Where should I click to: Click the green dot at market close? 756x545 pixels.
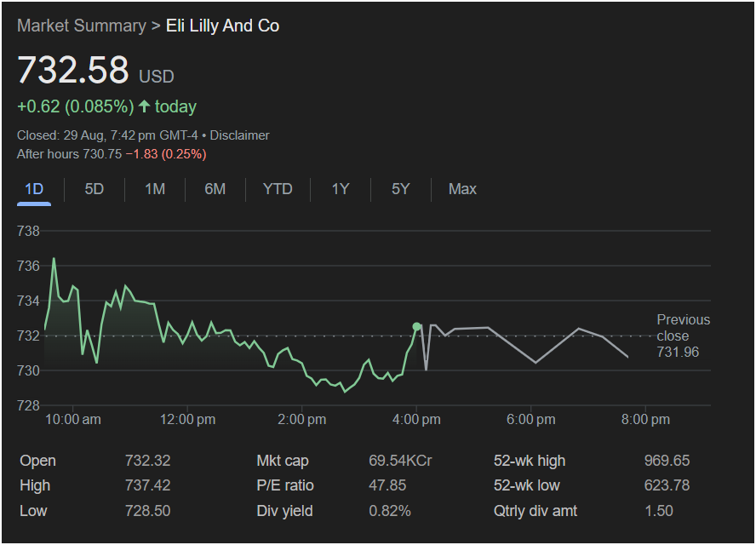point(416,326)
